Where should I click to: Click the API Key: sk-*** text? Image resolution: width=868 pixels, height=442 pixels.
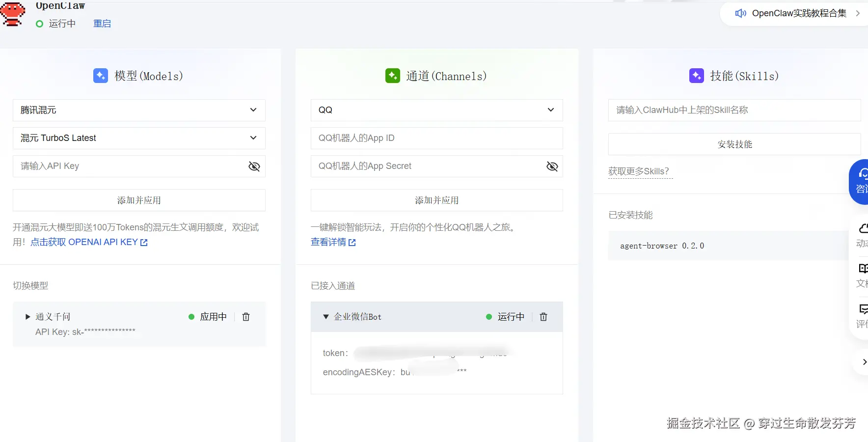tap(85, 332)
